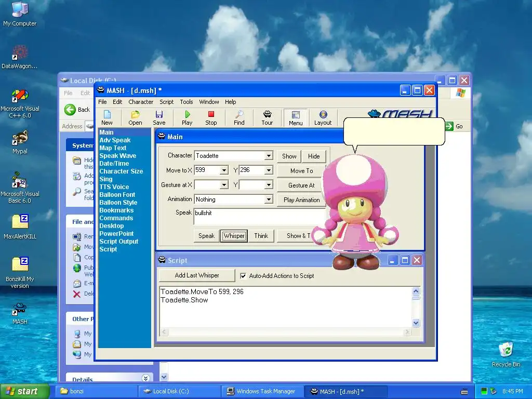Image resolution: width=532 pixels, height=399 pixels.
Task: Switch to Windows Task Manager on taskbar
Action: coord(262,391)
